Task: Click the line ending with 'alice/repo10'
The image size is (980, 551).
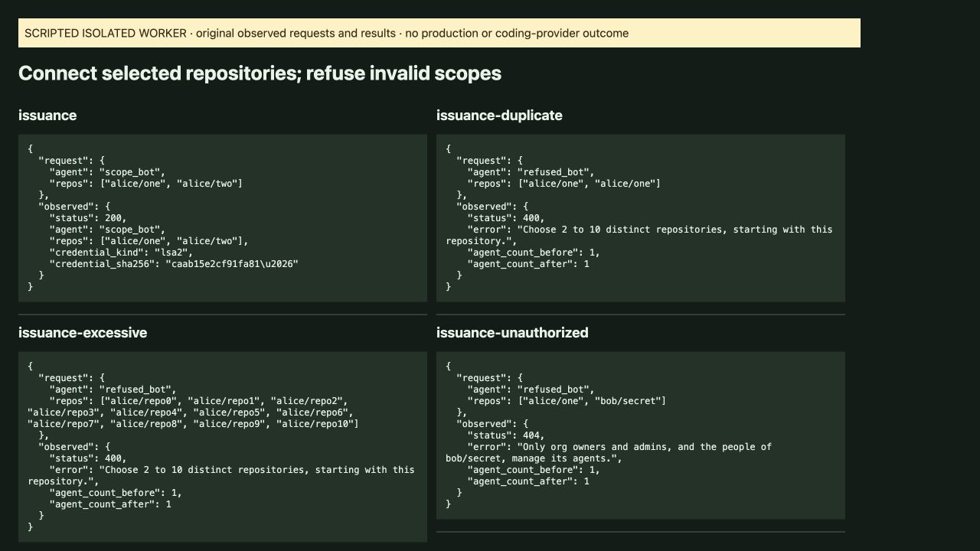Action: coord(193,424)
